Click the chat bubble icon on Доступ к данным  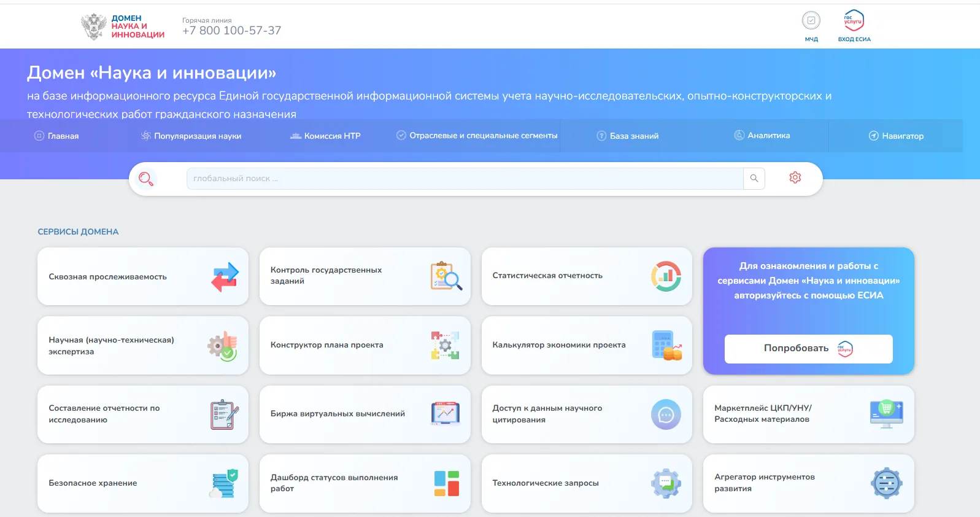(666, 414)
